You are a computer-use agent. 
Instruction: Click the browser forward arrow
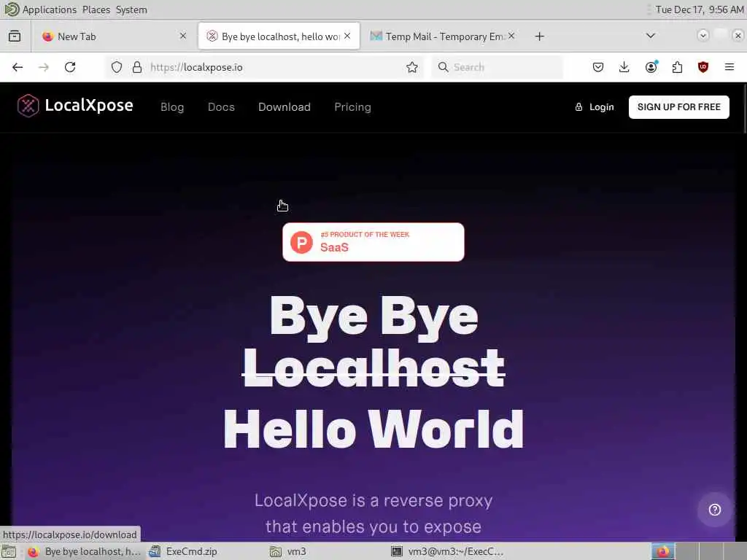[44, 67]
